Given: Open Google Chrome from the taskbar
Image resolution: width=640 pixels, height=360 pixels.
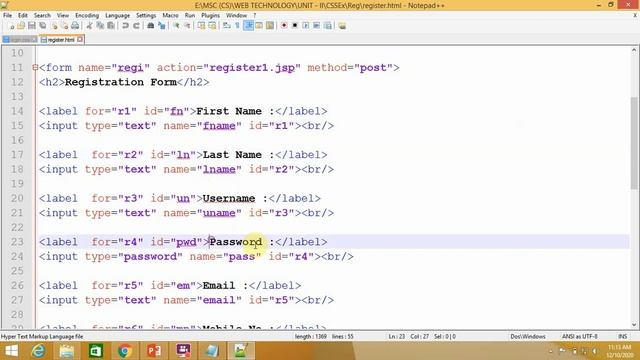Looking at the screenshot, I should 125,351.
